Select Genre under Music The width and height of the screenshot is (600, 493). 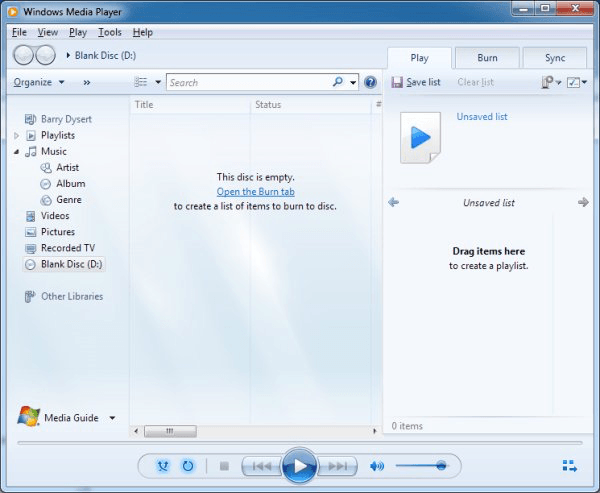[x=68, y=199]
